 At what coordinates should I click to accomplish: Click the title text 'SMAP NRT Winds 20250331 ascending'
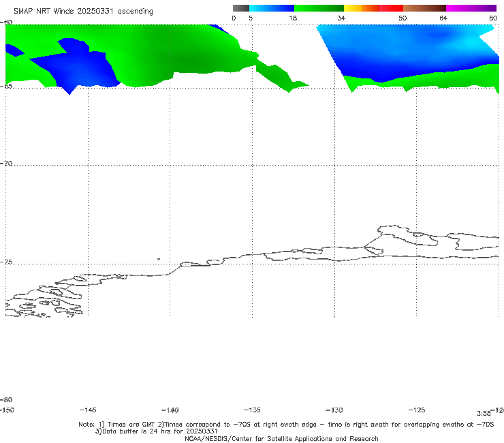(83, 12)
